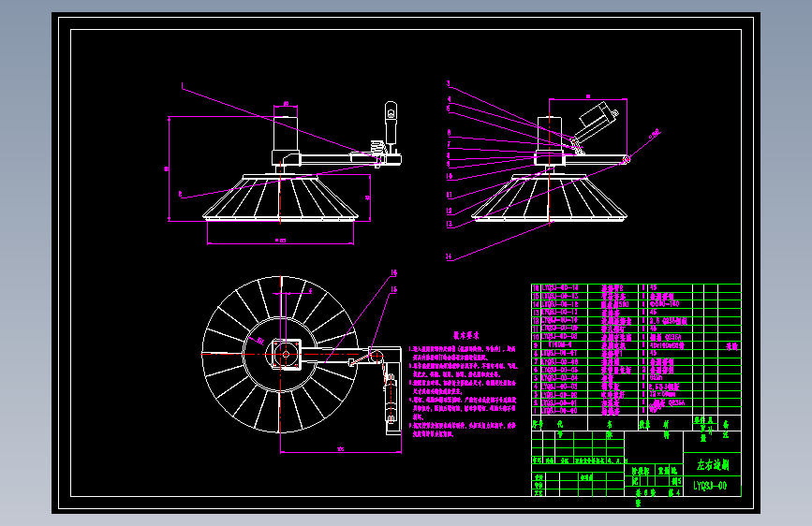
Task: Select callout number 3 in right elevation view
Action: coord(449,83)
